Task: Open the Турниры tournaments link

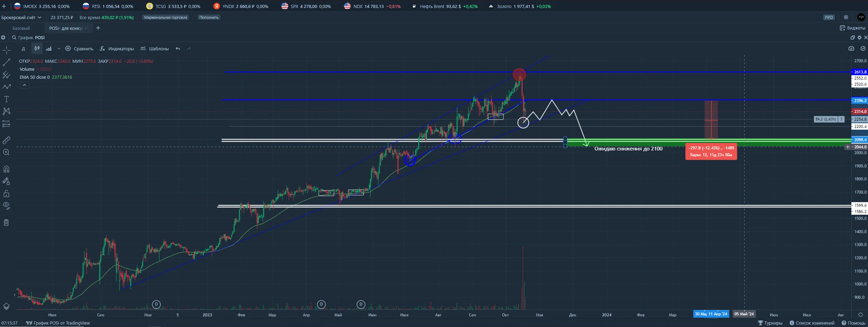Action: click(770, 323)
